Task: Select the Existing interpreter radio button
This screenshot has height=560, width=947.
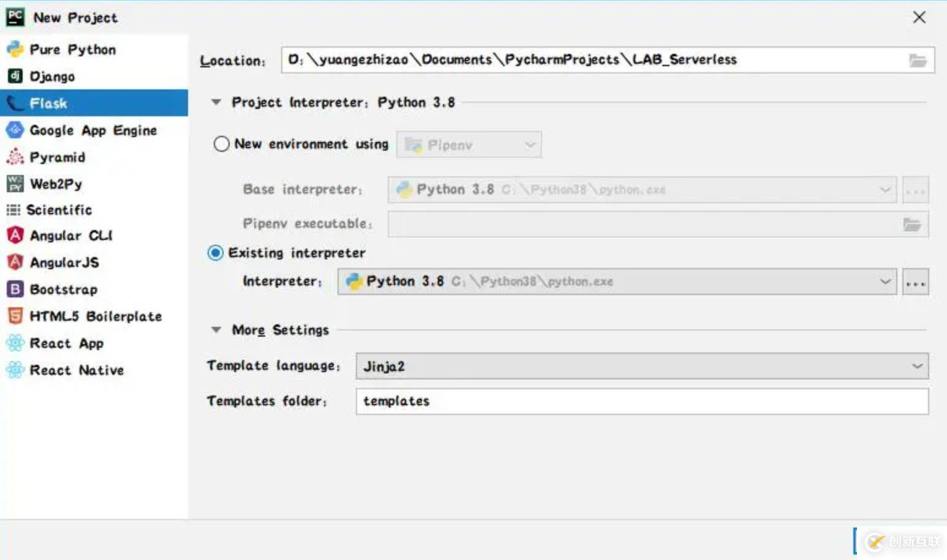Action: pyautogui.click(x=216, y=253)
